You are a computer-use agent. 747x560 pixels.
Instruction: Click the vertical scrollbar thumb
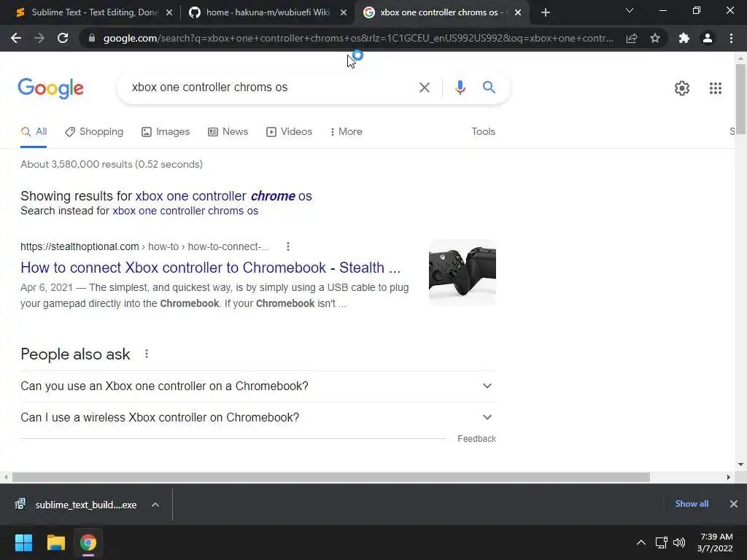click(740, 98)
